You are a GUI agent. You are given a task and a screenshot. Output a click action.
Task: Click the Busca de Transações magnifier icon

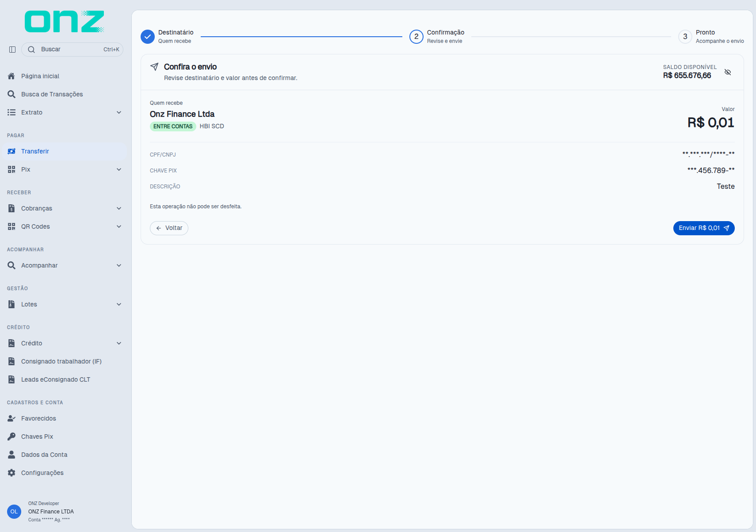pyautogui.click(x=11, y=94)
